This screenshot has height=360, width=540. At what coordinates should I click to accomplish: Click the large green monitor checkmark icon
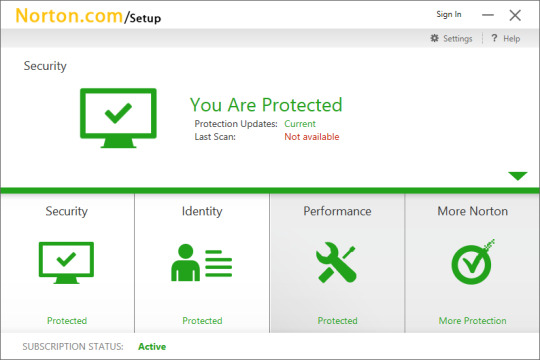pos(118,118)
